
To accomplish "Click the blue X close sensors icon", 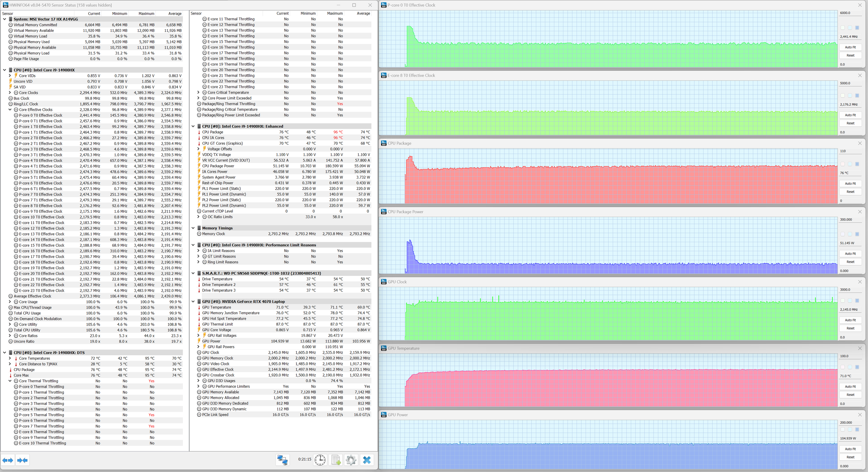I will (x=367, y=460).
